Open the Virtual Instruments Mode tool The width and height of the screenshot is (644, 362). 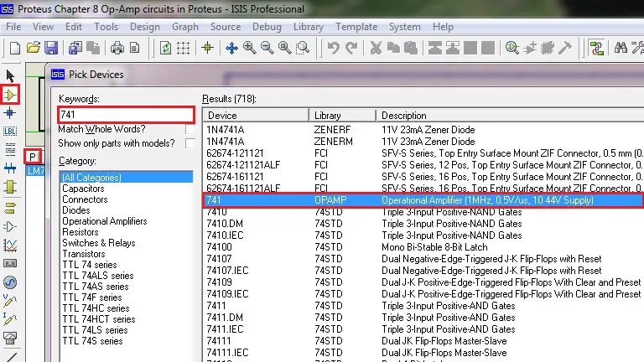[x=10, y=339]
